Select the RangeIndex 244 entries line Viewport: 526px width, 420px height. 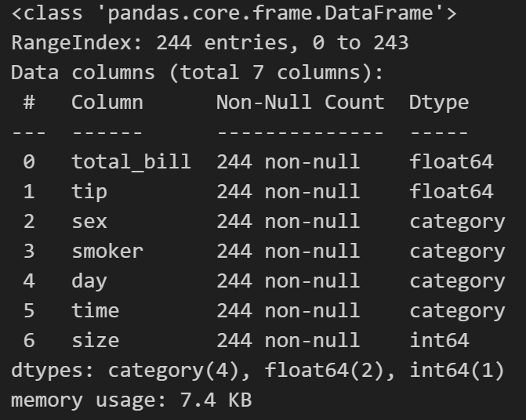pos(209,43)
